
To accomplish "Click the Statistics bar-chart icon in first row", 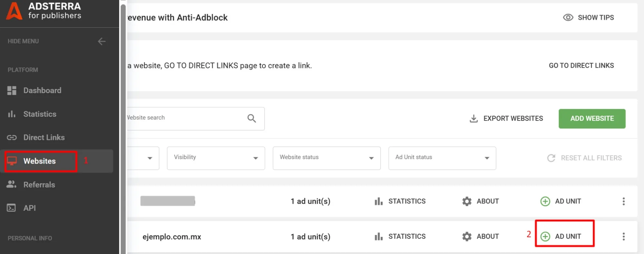I will (379, 201).
